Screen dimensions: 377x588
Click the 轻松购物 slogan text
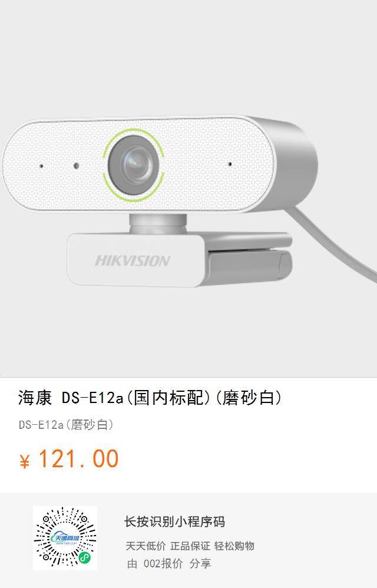pyautogui.click(x=234, y=546)
